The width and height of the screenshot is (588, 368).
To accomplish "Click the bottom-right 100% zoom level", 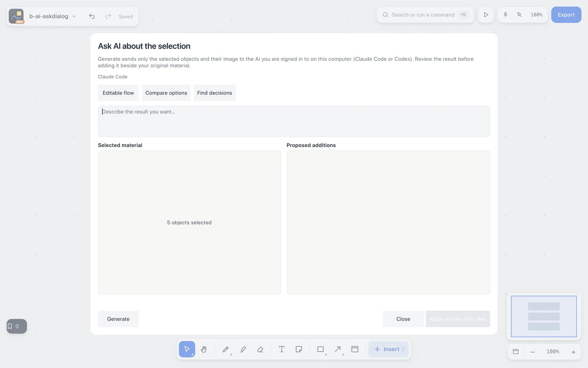I will (x=553, y=352).
